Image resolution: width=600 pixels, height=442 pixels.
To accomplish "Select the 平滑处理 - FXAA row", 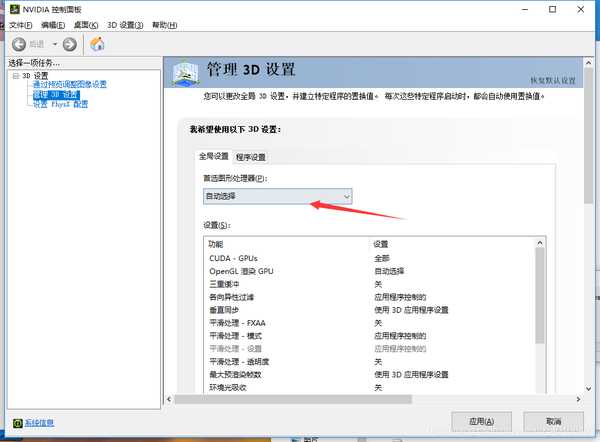I will pos(369,323).
